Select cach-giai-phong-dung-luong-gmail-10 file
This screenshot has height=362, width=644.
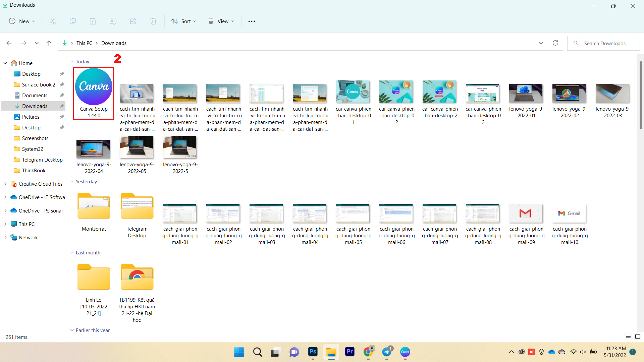coord(570,224)
